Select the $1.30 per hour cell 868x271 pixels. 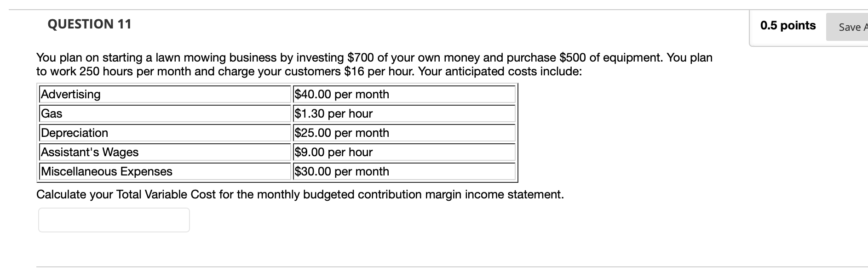[333, 113]
